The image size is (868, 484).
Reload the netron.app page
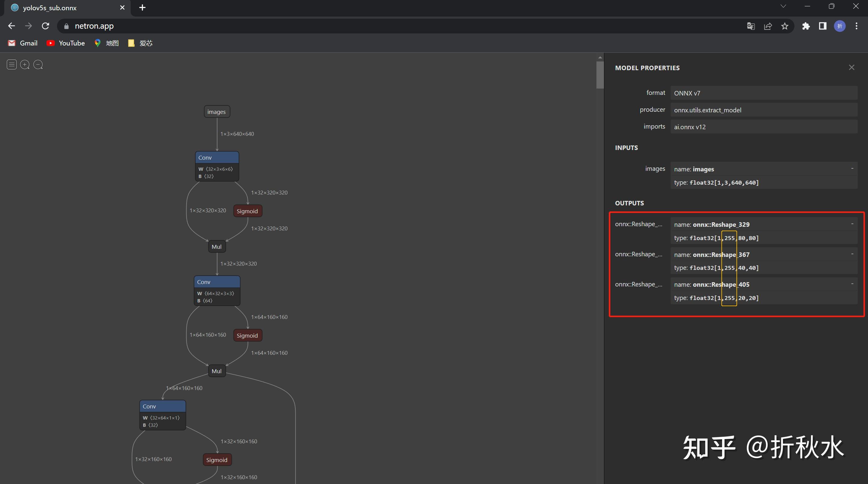point(46,26)
